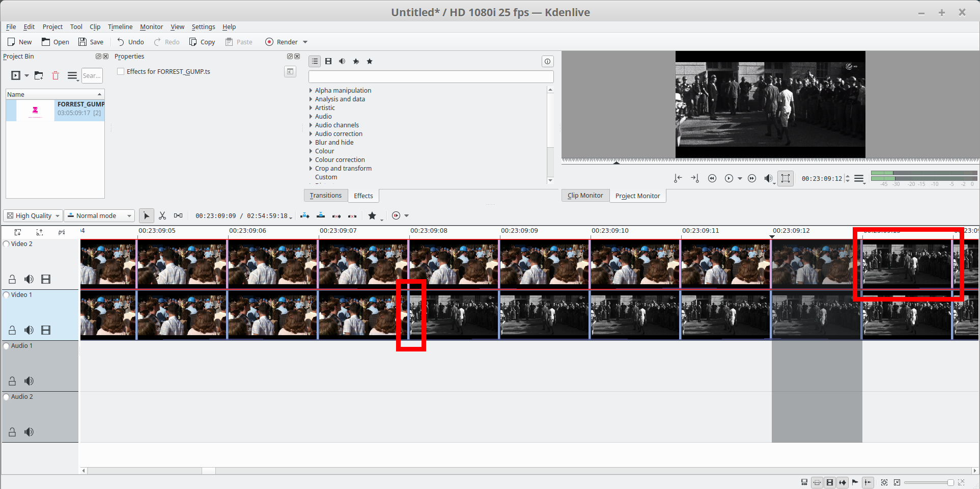This screenshot has height=489, width=980.
Task: Click the zoom out timeline icon
Action: click(x=897, y=482)
